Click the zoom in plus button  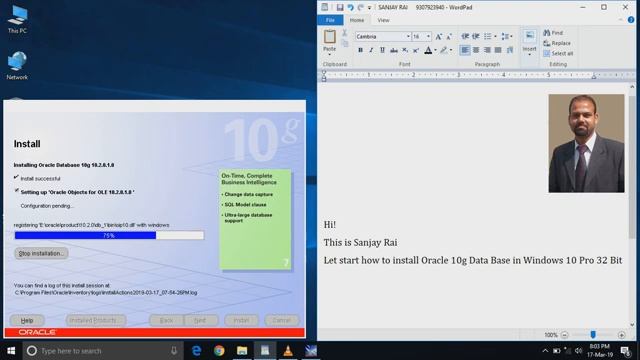coord(621,335)
